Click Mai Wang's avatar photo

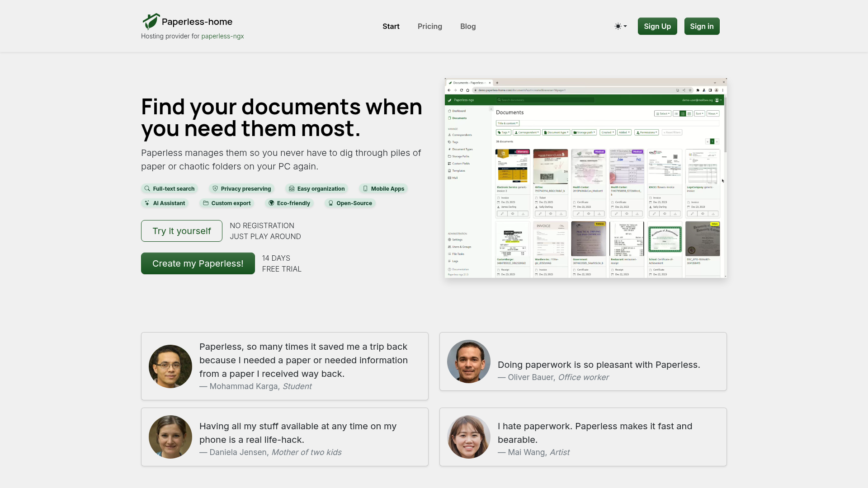[x=469, y=437]
